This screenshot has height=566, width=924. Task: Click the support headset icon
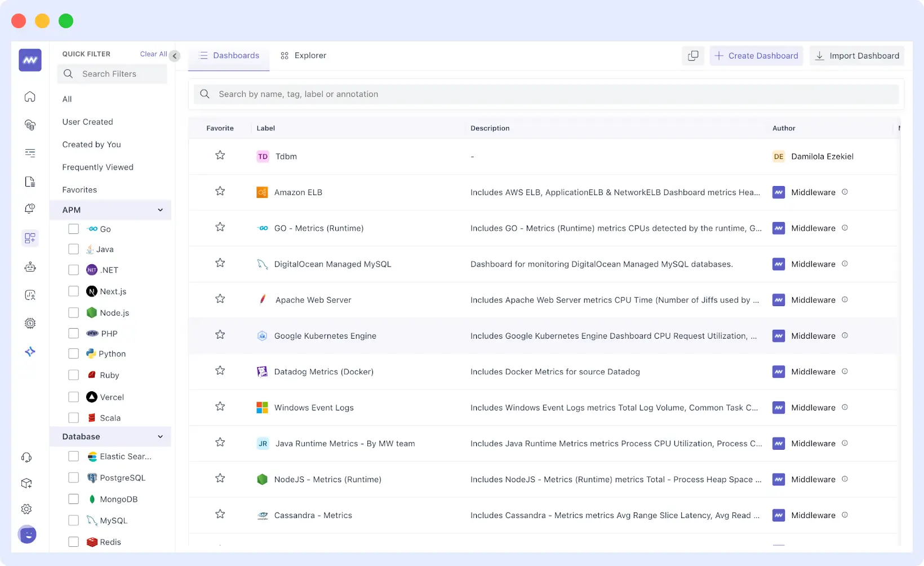click(26, 457)
